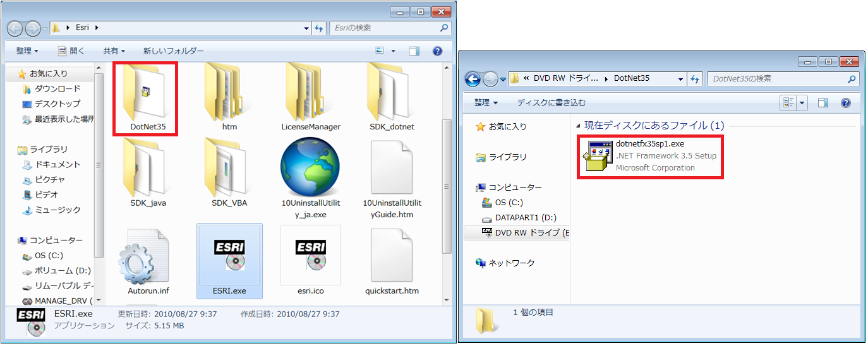This screenshot has width=868, height=346.
Task: Search in DotNet35の検索 field
Action: coord(783,79)
